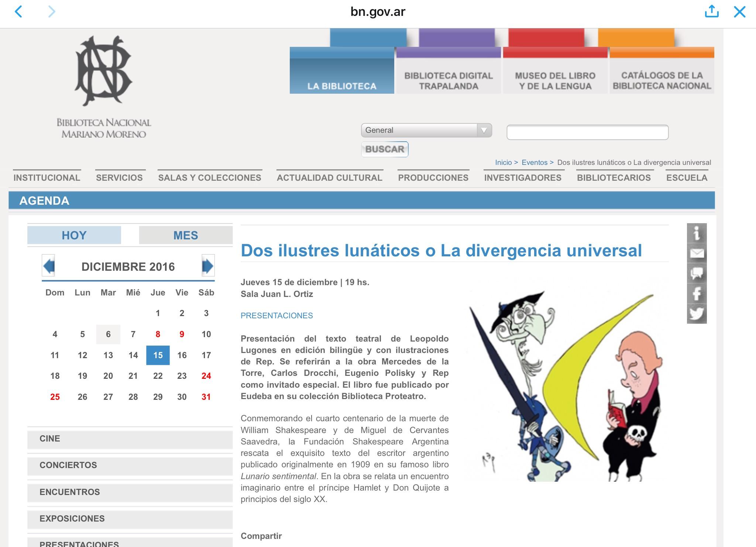Click the Compartir label
The height and width of the screenshot is (547, 756).
pyautogui.click(x=261, y=536)
